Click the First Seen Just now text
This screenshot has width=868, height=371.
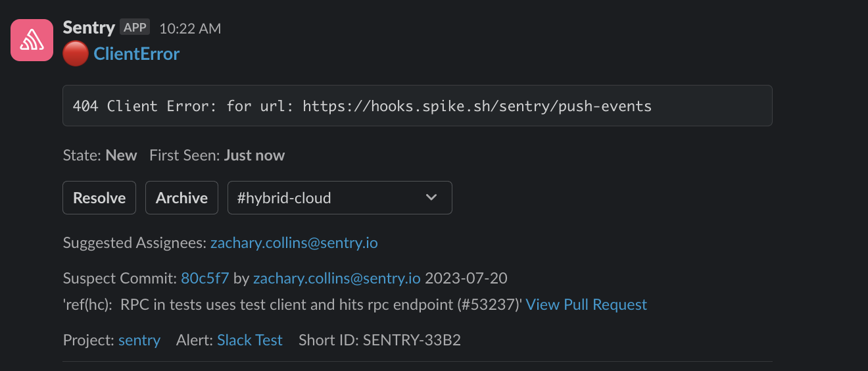(217, 155)
